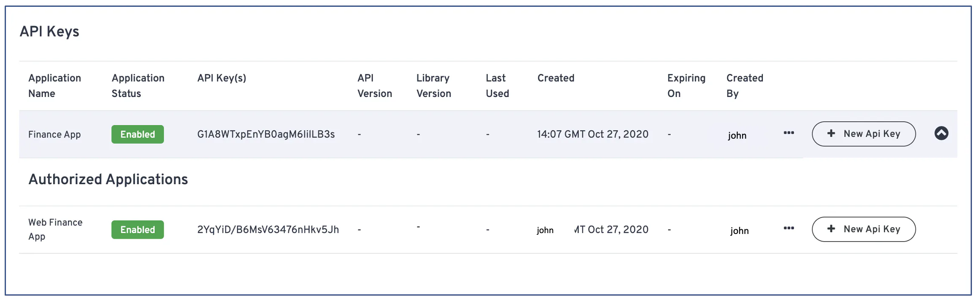Click the Enabled badge for Finance App
Screen dimensions: 980x302
pos(137,134)
